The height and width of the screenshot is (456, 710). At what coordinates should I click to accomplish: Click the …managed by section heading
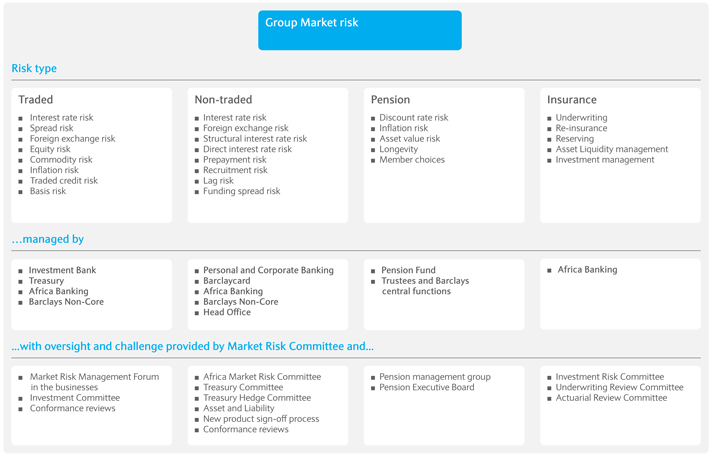point(48,239)
